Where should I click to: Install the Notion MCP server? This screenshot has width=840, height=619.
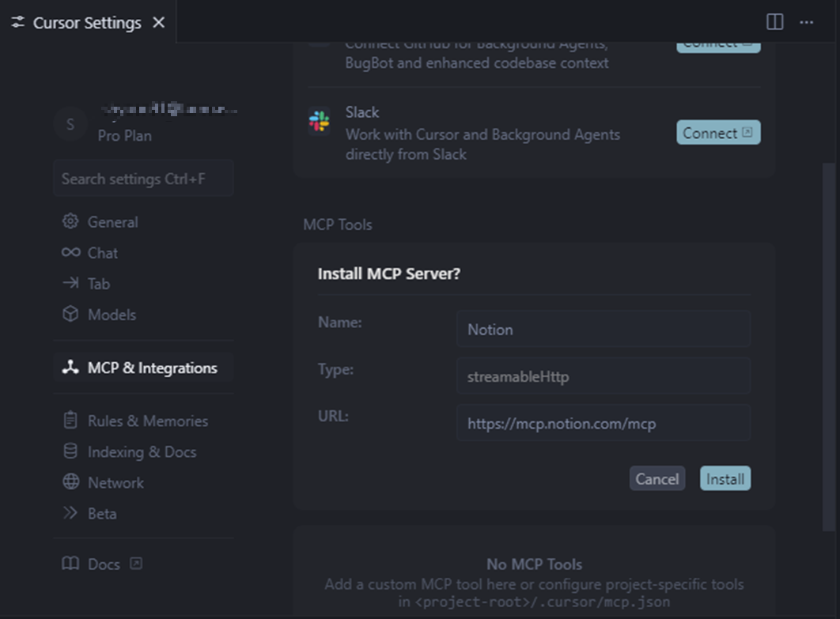click(725, 478)
